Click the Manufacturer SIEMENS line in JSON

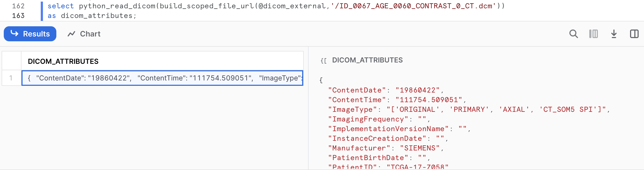(x=386, y=148)
